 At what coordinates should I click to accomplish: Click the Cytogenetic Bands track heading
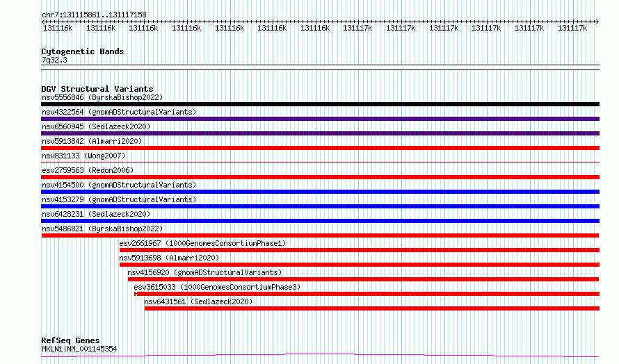[83, 51]
